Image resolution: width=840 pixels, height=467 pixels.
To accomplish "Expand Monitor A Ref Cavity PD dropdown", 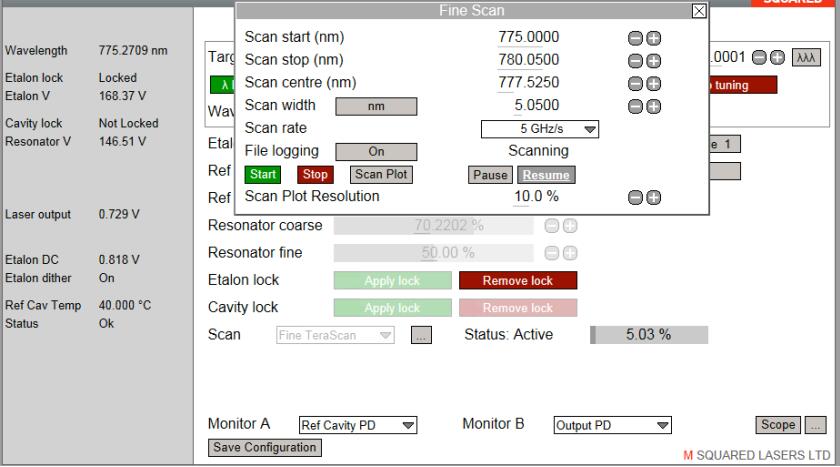I will click(357, 426).
